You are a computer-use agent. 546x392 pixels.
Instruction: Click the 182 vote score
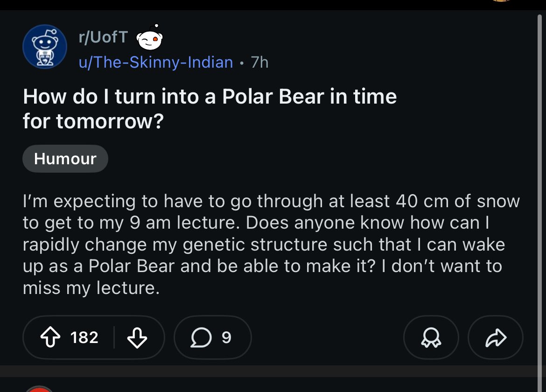click(x=84, y=337)
